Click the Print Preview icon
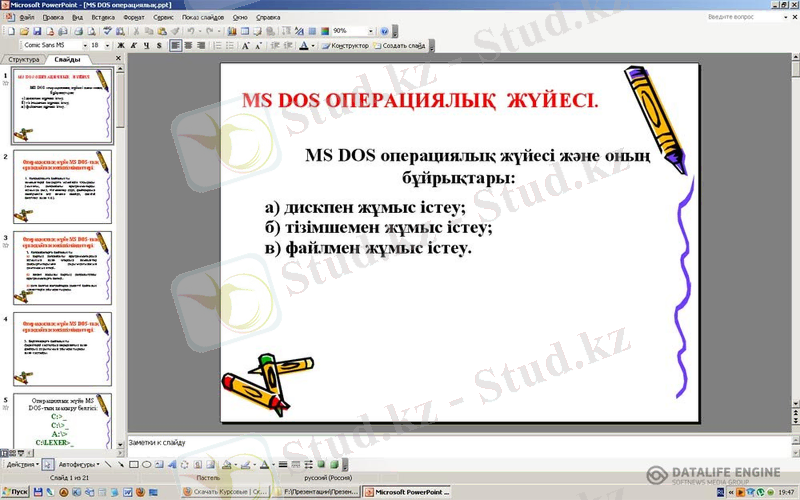The image size is (800, 500). click(x=91, y=31)
